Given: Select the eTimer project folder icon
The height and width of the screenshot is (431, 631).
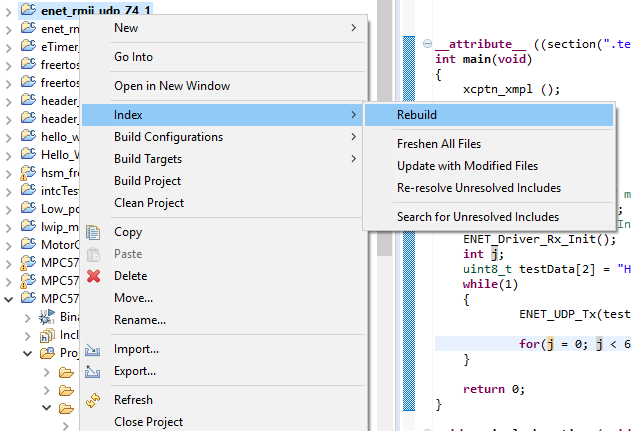Looking at the screenshot, I should coord(28,46).
